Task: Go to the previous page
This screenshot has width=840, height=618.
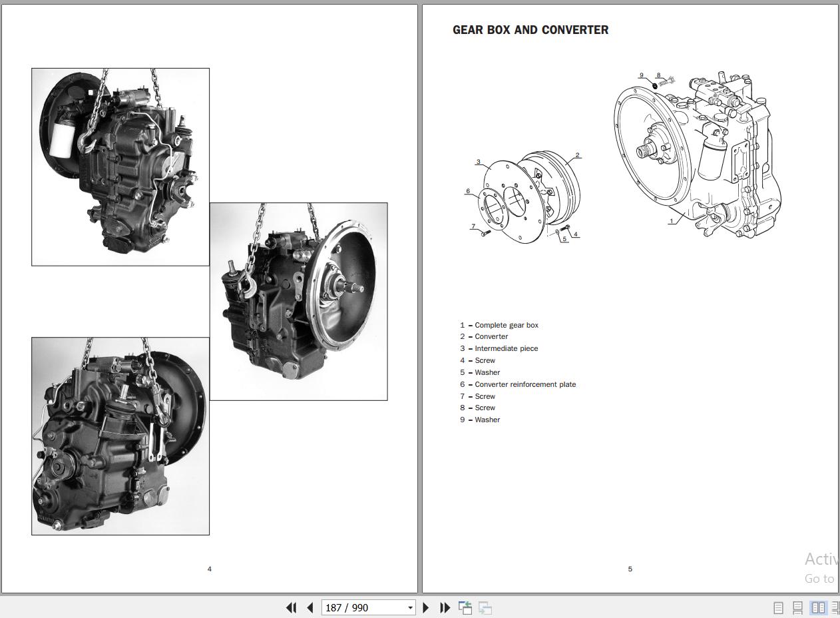Action: coord(310,607)
